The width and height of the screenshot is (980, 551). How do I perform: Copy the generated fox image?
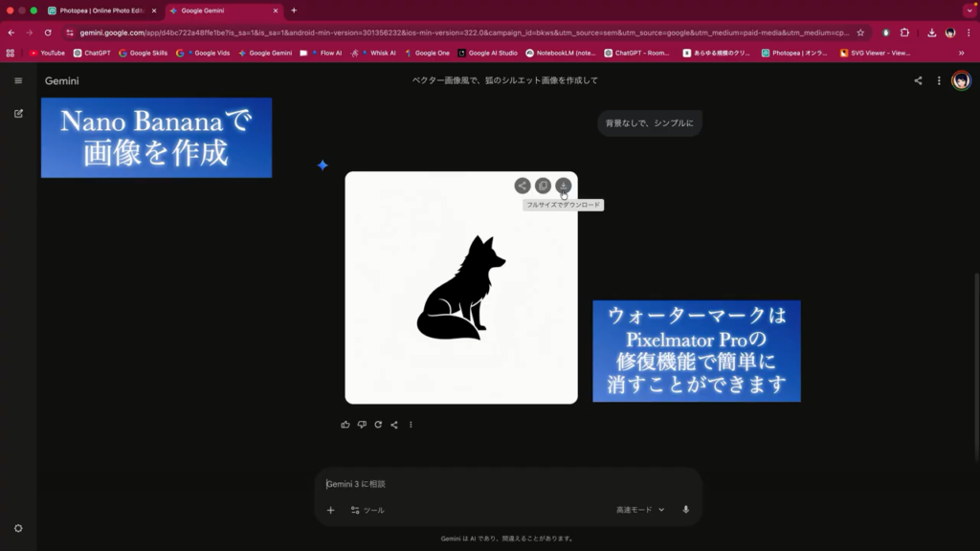[x=543, y=186]
